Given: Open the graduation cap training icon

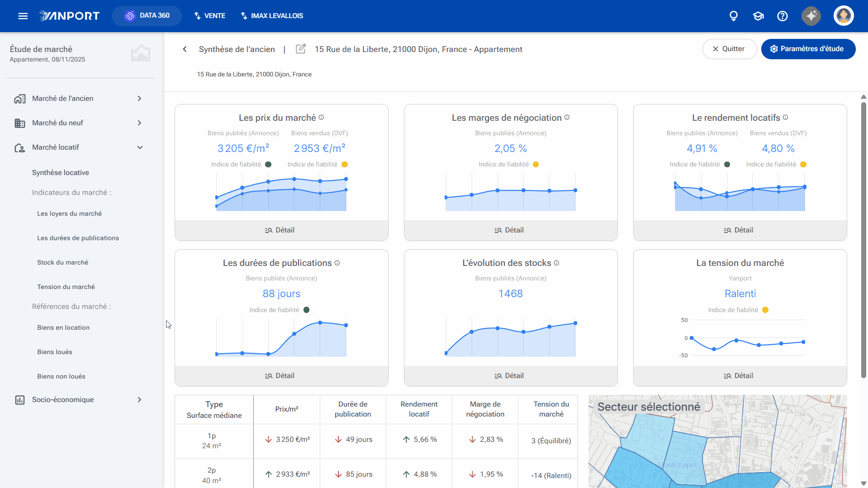Looking at the screenshot, I should pos(758,16).
